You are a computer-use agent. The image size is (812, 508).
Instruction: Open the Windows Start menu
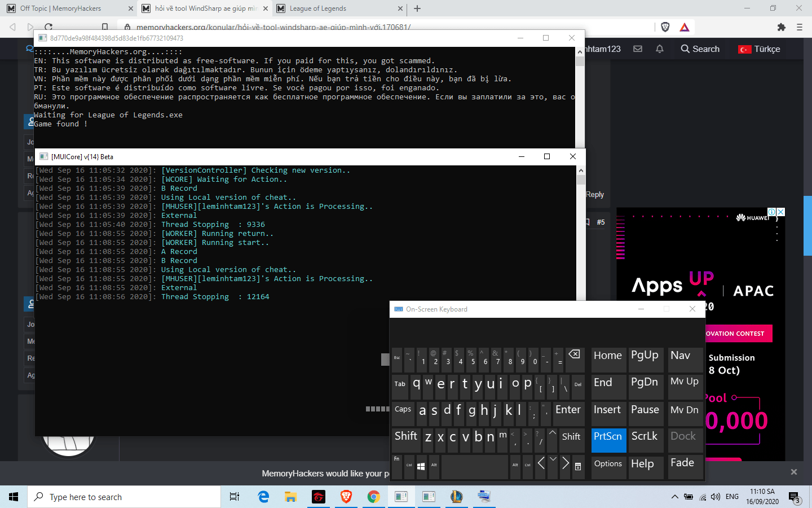14,497
